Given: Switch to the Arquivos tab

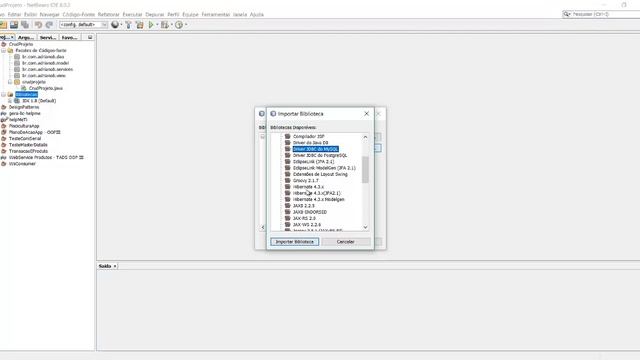Looking at the screenshot, I should pyautogui.click(x=26, y=38).
